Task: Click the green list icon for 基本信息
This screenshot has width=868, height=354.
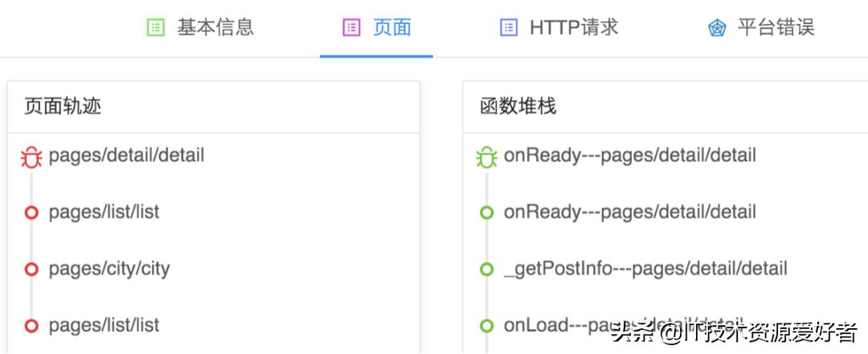Action: click(x=155, y=27)
